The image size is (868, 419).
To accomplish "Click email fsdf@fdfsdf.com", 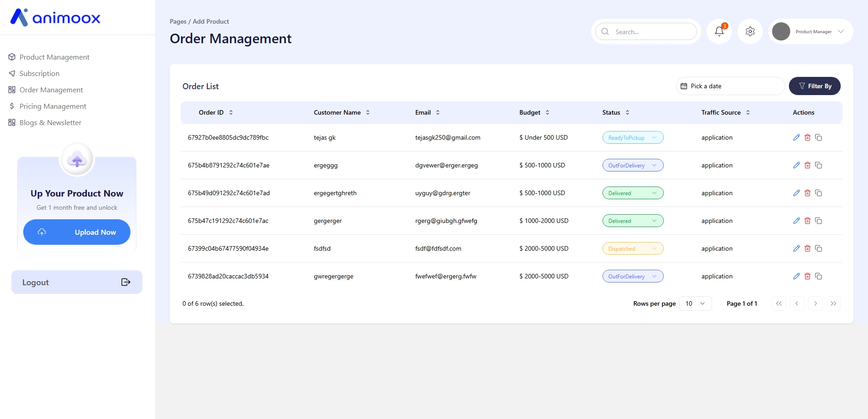I will click(x=438, y=248).
